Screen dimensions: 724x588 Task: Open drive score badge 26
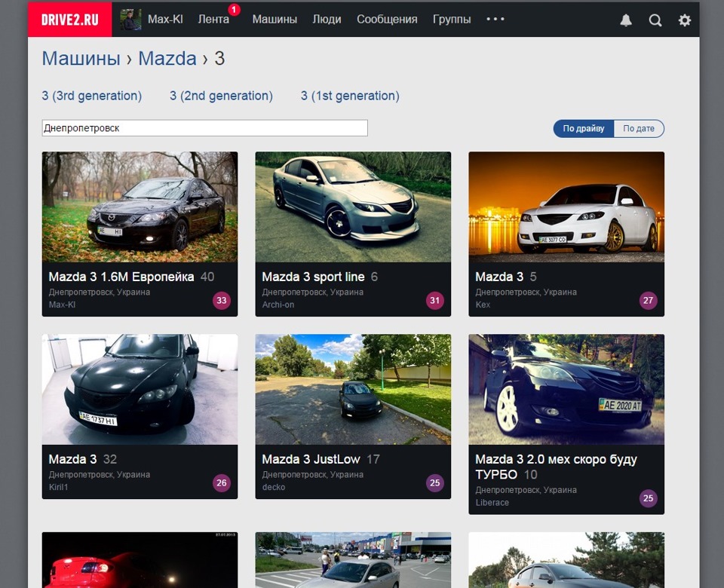(x=222, y=482)
